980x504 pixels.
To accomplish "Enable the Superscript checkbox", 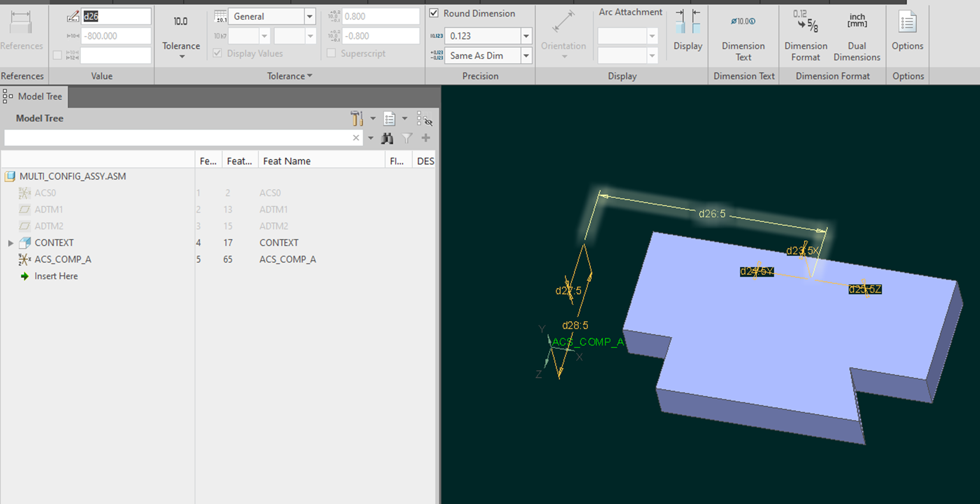I will (331, 53).
